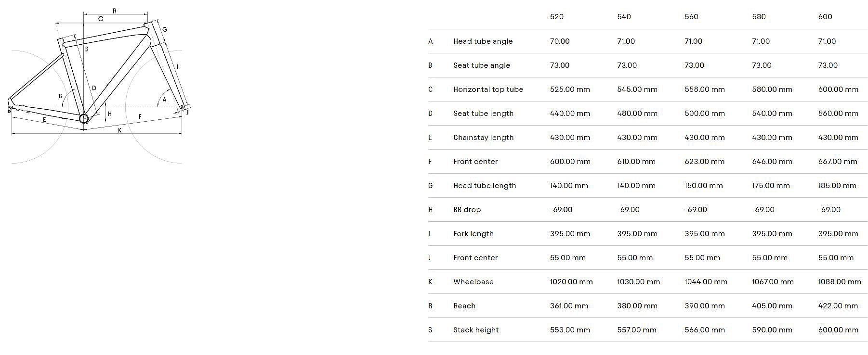Click the bottom bracket circle in frame diagram
Screen dimensions: 868x355
coord(84,119)
